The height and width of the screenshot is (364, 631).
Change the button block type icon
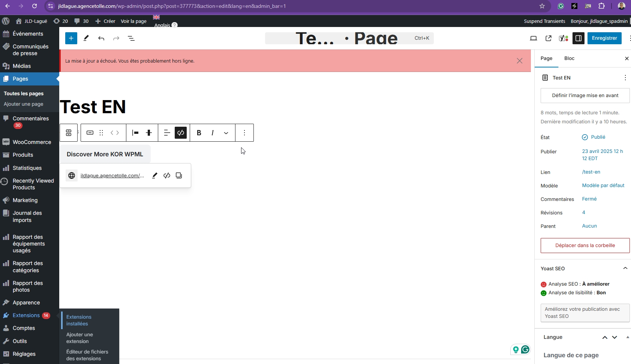click(90, 133)
